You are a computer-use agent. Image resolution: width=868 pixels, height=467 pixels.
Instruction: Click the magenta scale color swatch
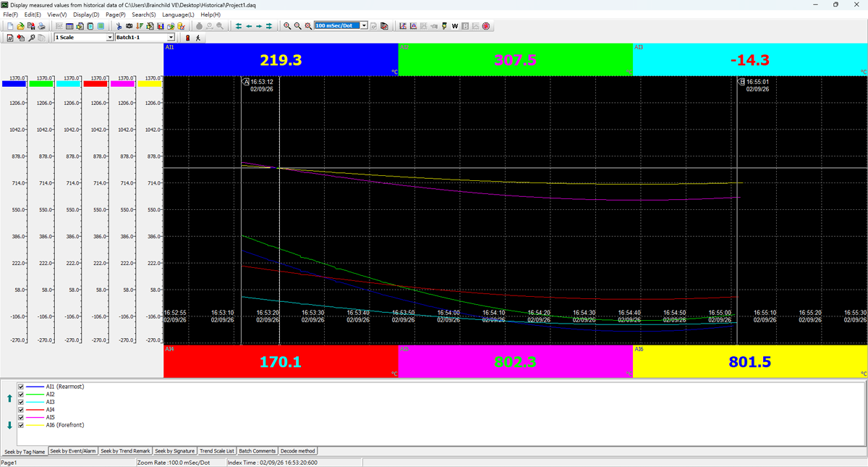pyautogui.click(x=122, y=84)
